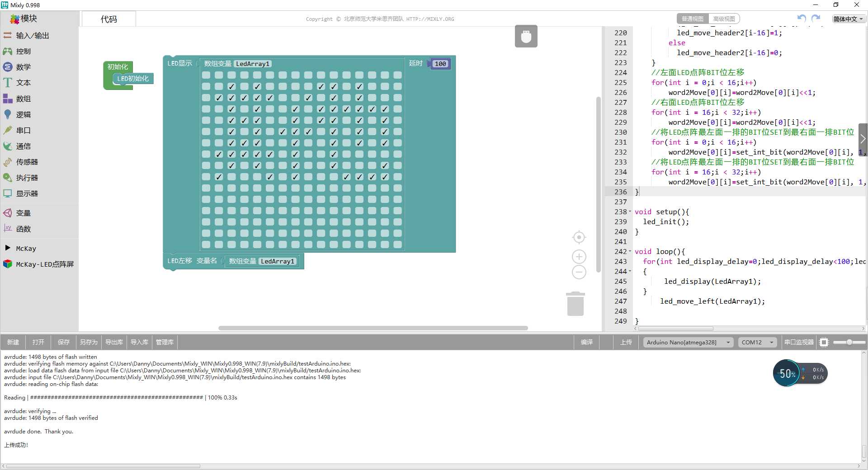Click the 另存为 button

pyautogui.click(x=89, y=342)
